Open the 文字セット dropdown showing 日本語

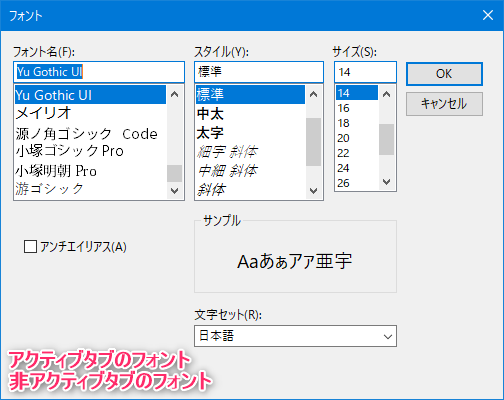tap(295, 336)
